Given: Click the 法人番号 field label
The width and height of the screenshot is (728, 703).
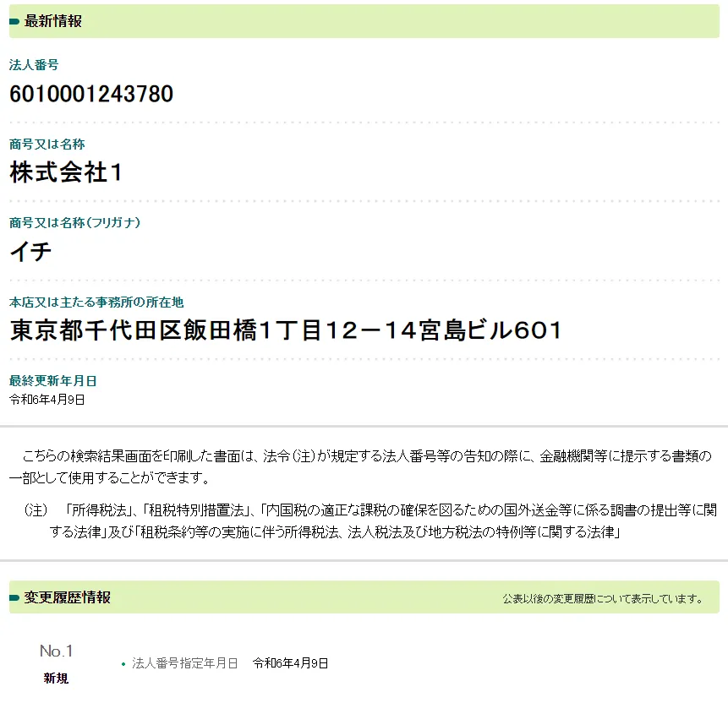Looking at the screenshot, I should [34, 65].
